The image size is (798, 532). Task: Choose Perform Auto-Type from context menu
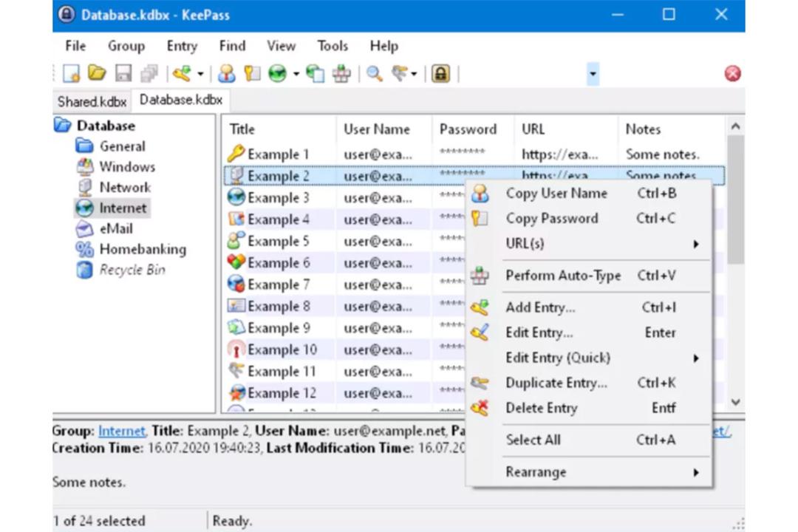click(588, 276)
